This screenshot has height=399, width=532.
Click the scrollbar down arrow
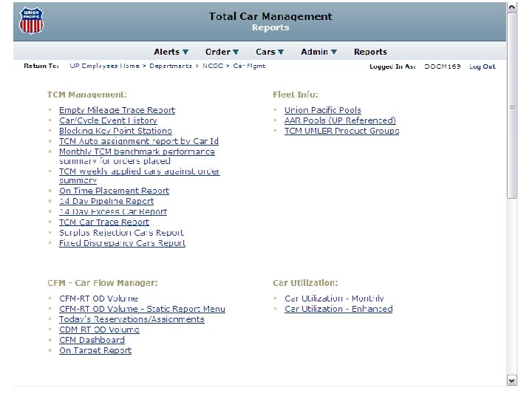point(512,380)
